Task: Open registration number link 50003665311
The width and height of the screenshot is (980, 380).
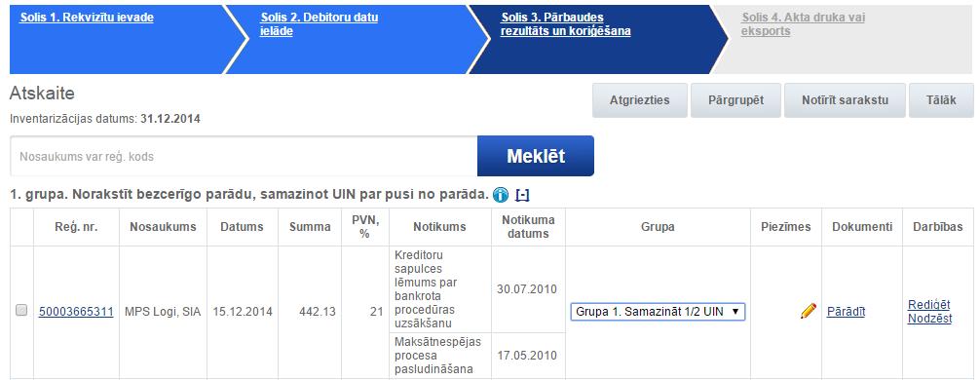Action: tap(76, 311)
